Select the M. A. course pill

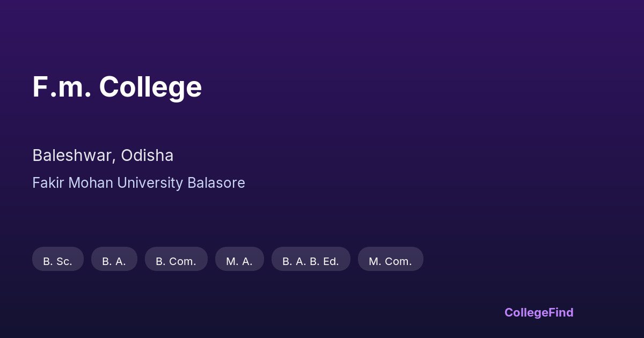coord(239,261)
